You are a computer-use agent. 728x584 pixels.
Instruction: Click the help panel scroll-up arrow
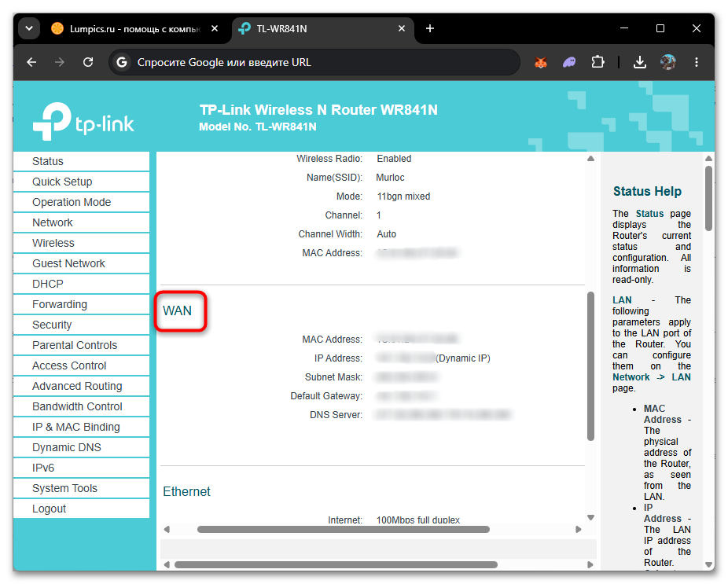[x=708, y=159]
